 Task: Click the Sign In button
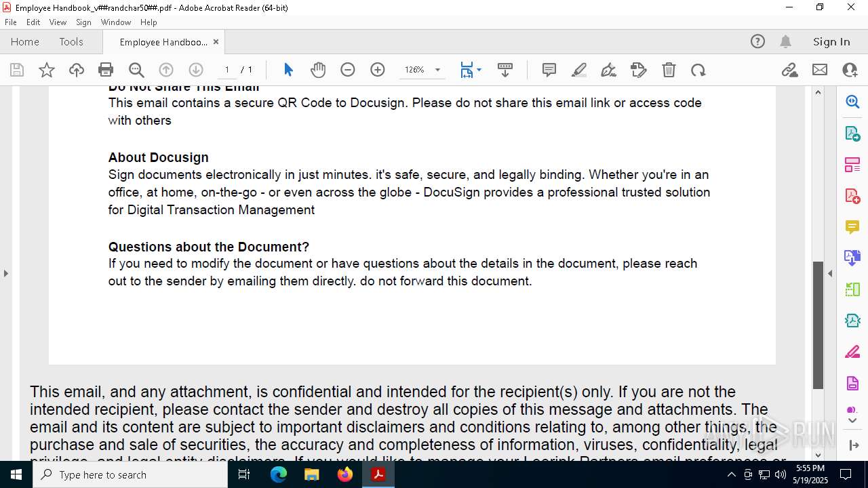tap(831, 42)
